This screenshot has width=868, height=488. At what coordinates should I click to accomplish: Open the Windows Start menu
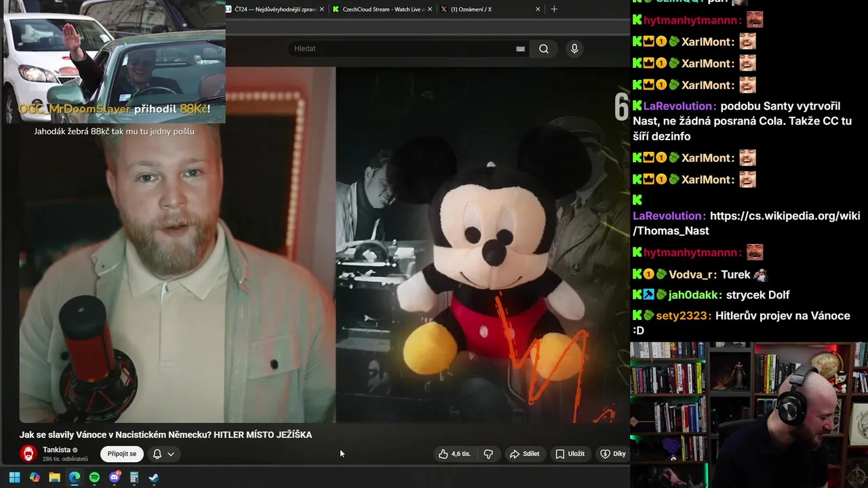pos(14,478)
